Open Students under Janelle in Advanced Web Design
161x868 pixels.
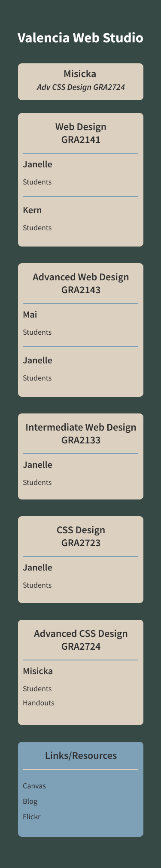tap(37, 378)
